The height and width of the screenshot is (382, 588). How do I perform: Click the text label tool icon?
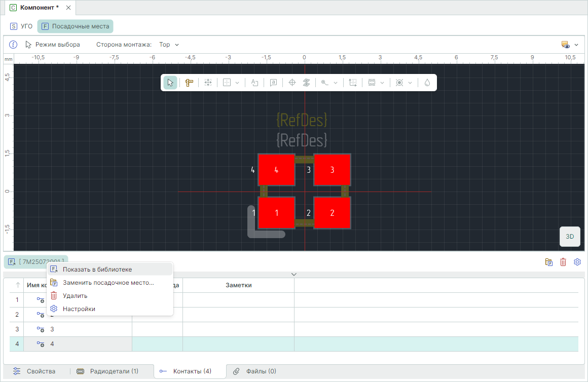coord(255,83)
